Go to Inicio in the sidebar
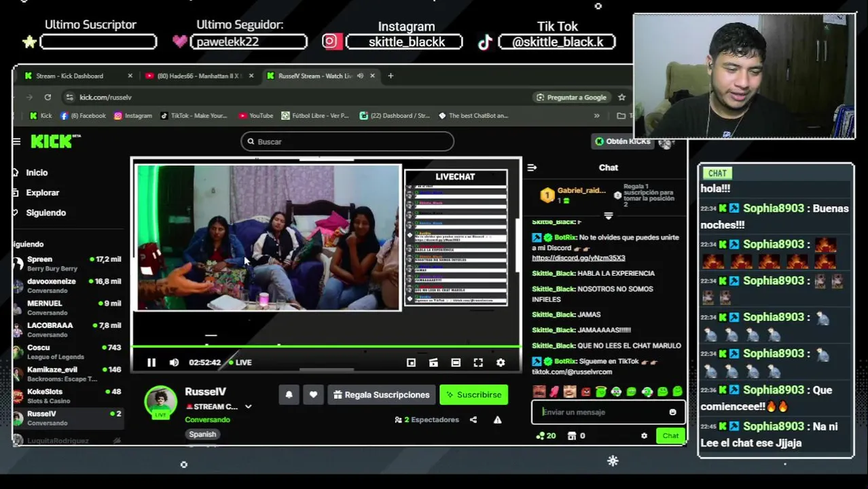 (x=37, y=173)
